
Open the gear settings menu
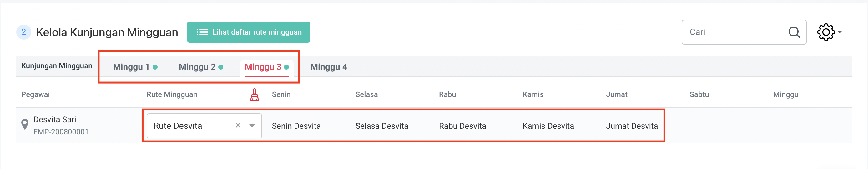[829, 32]
